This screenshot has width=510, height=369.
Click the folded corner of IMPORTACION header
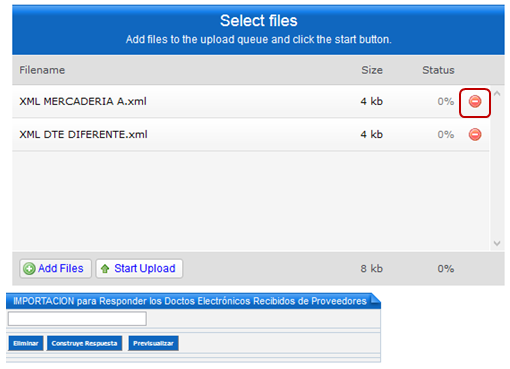click(x=375, y=299)
